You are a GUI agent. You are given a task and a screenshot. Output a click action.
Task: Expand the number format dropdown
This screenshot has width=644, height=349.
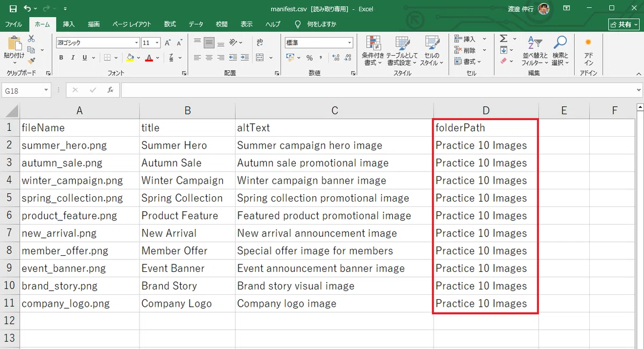(x=350, y=42)
